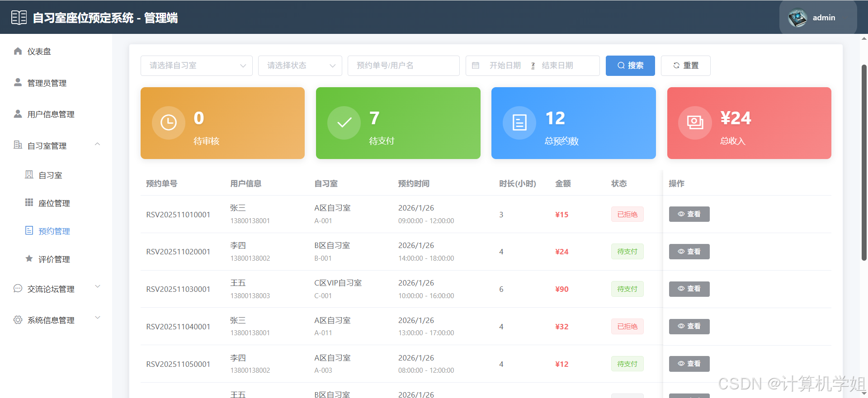Click the 待支付 tag for RSV202511050001
Screen dimensions: 868x398
pos(627,364)
